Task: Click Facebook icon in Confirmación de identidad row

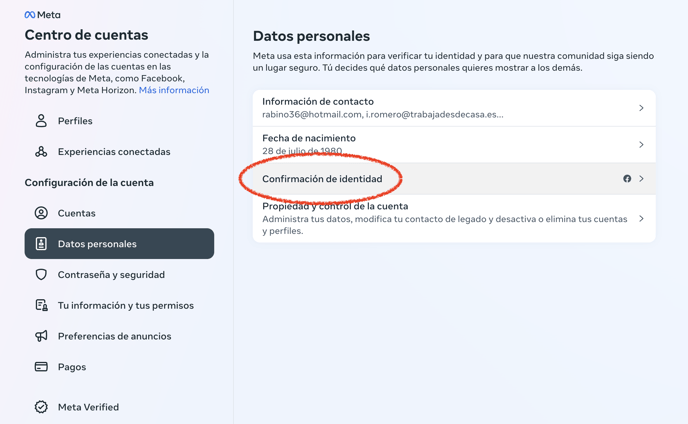Action: tap(627, 179)
